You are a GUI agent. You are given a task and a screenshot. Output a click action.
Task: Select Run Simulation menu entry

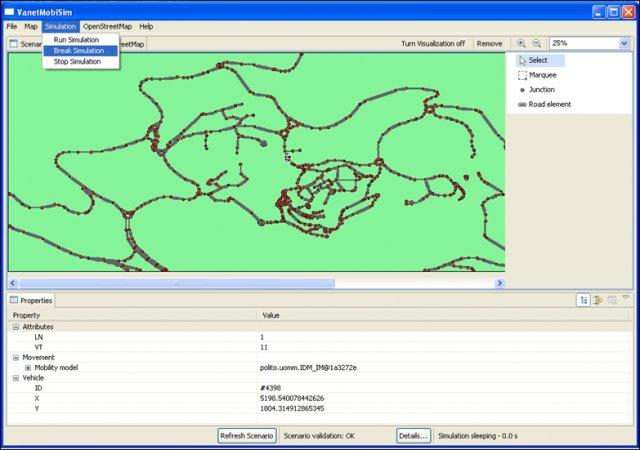[x=76, y=39]
